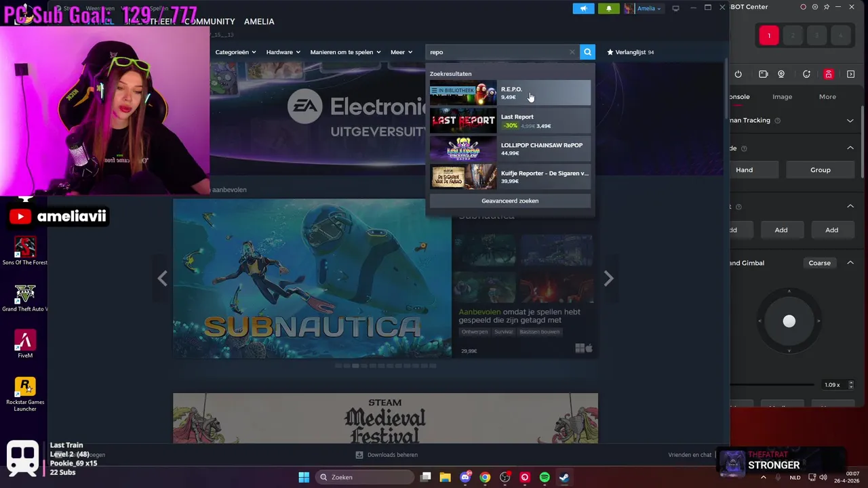Open the COMMUNITY menu in Steam

(x=210, y=22)
